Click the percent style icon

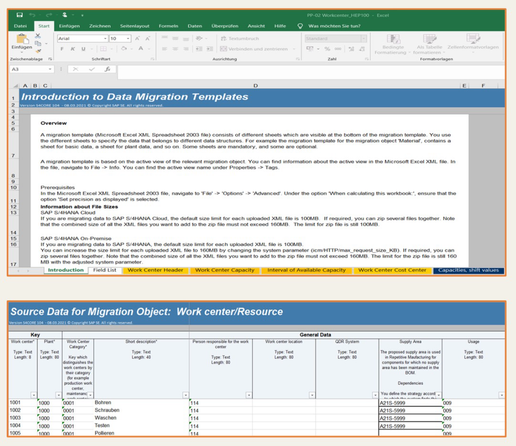(x=327, y=49)
